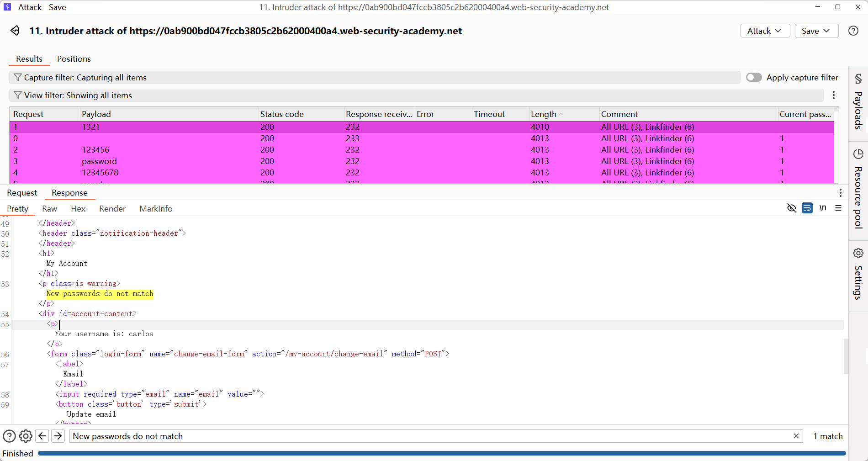
Task: Toggle line wrapping in response viewer
Action: 807,208
